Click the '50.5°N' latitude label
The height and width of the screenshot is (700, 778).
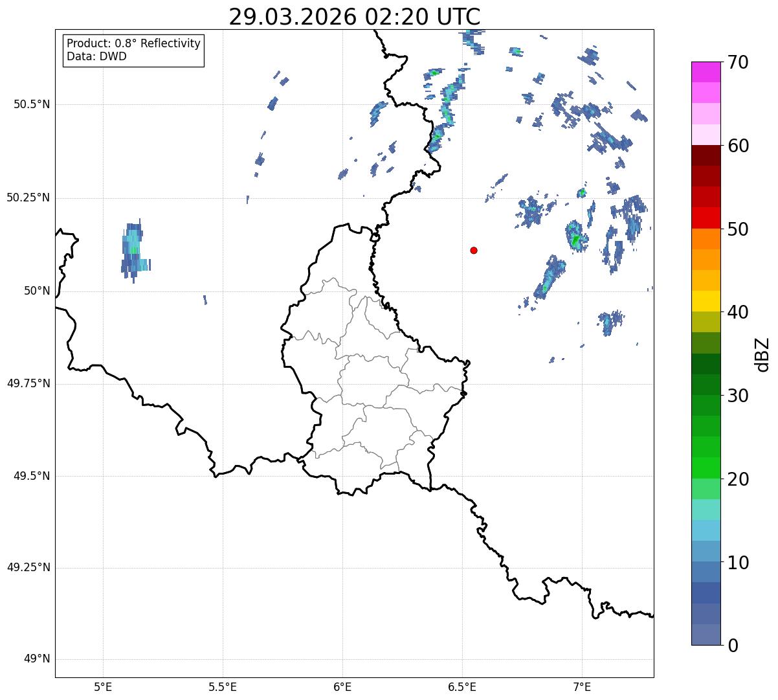32,104
